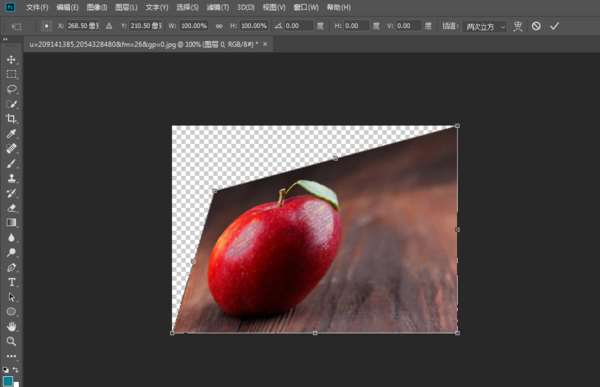Select the Quick Selection tool
Image resolution: width=600 pixels, height=387 pixels.
tap(11, 104)
